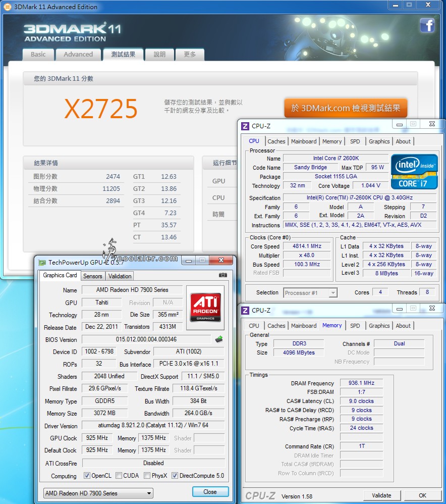
Task: Open the 更多 tab in 3DMark
Action: pyautogui.click(x=190, y=55)
